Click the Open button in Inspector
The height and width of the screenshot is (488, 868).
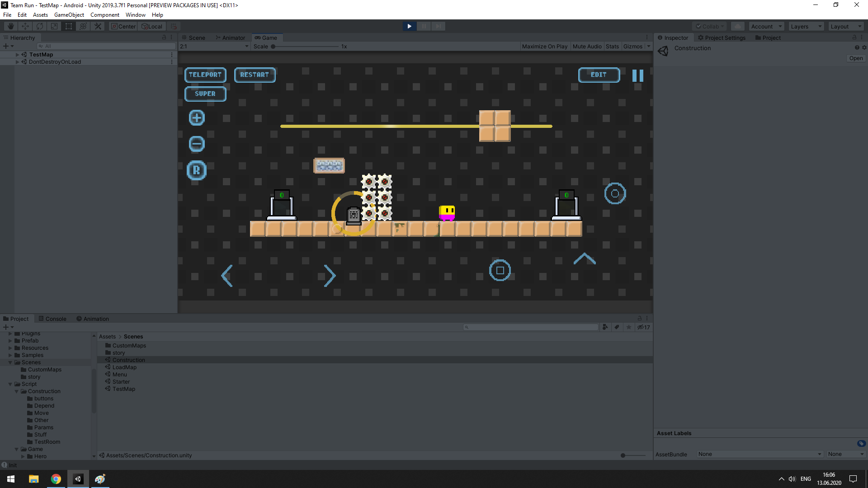[855, 58]
